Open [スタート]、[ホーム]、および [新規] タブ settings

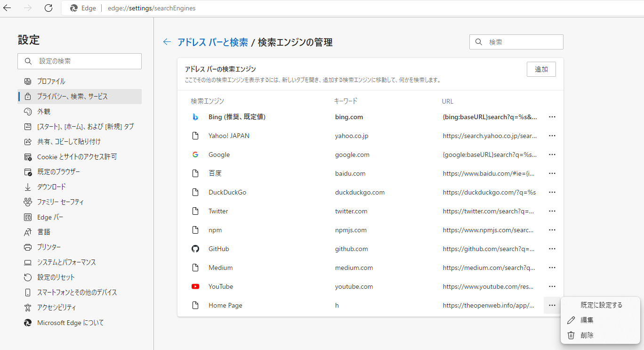[x=80, y=127]
